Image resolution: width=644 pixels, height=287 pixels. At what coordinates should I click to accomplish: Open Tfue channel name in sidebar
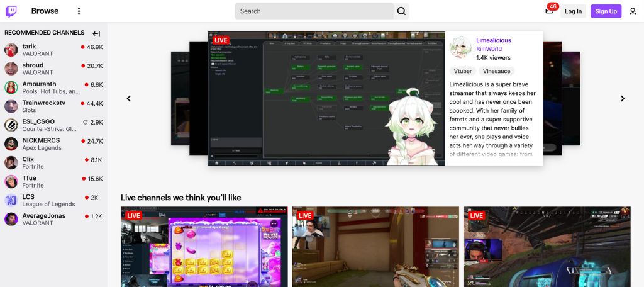pyautogui.click(x=29, y=178)
